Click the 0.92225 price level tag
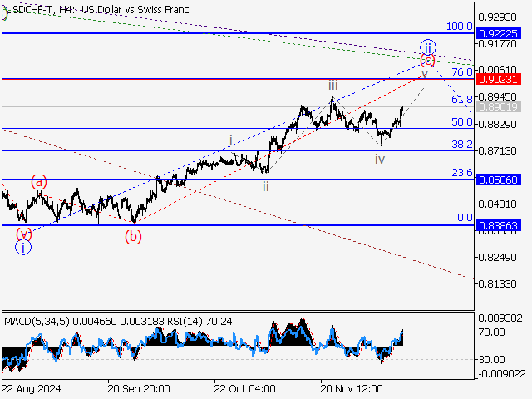The height and width of the screenshot is (399, 532). point(500,33)
